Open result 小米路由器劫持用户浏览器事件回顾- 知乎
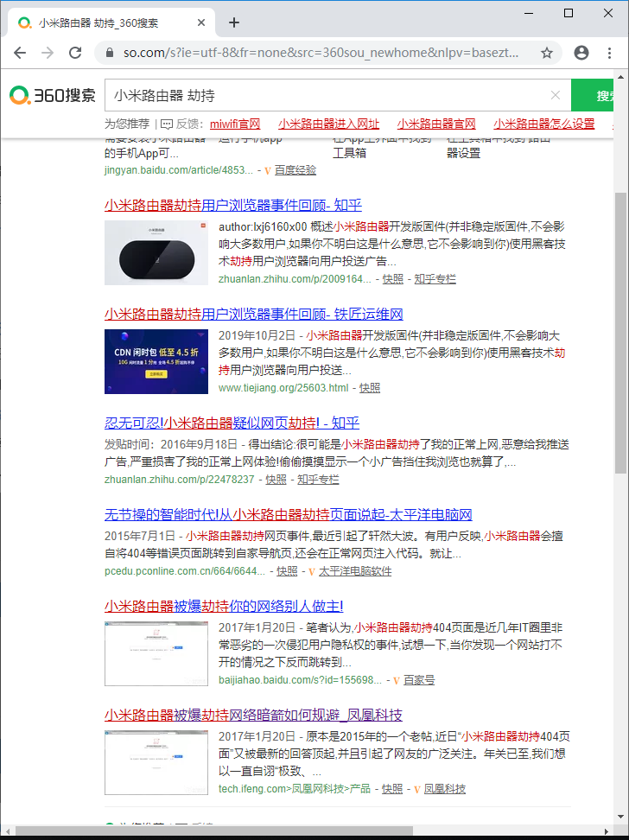The image size is (629, 840). [233, 205]
